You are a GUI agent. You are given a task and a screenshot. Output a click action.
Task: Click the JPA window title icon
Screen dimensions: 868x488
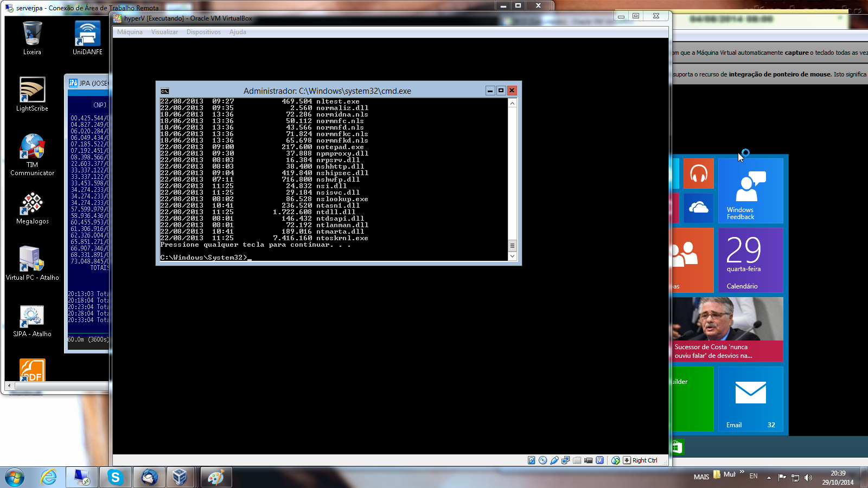click(73, 83)
